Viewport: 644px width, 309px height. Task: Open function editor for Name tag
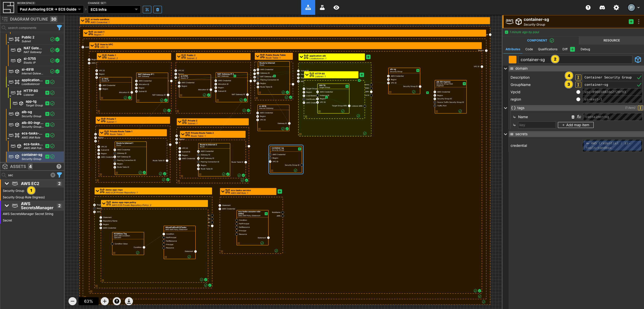pyautogui.click(x=579, y=117)
